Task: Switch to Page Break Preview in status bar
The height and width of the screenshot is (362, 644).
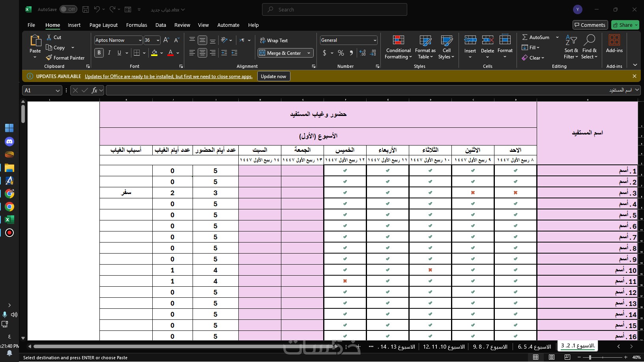Action: point(567,357)
